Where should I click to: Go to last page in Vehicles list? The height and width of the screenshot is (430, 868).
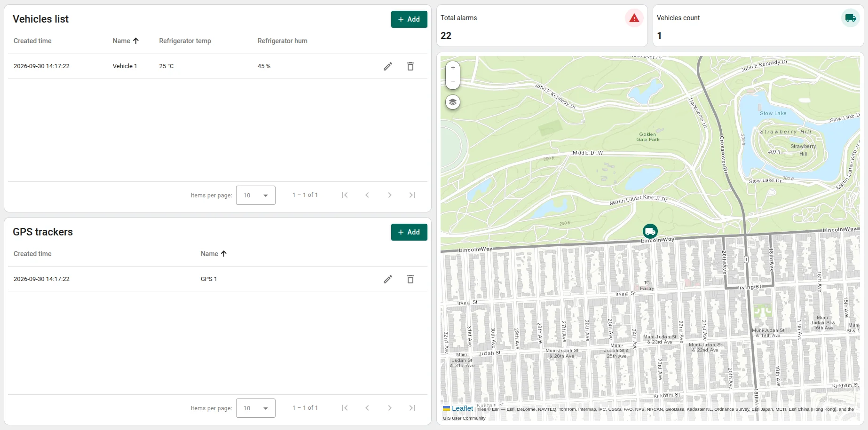[x=412, y=195]
